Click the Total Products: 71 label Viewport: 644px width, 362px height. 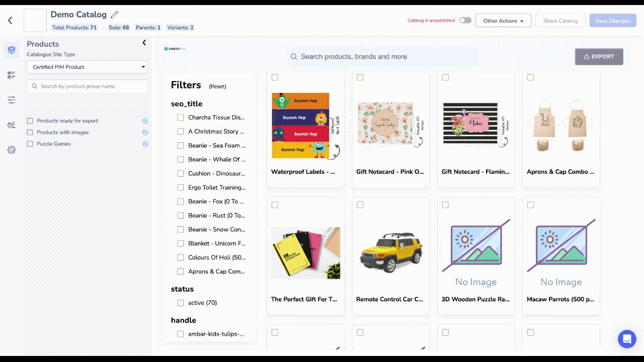tap(74, 28)
